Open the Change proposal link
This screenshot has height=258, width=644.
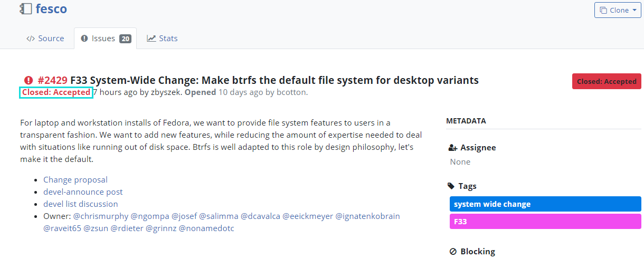coord(75,180)
